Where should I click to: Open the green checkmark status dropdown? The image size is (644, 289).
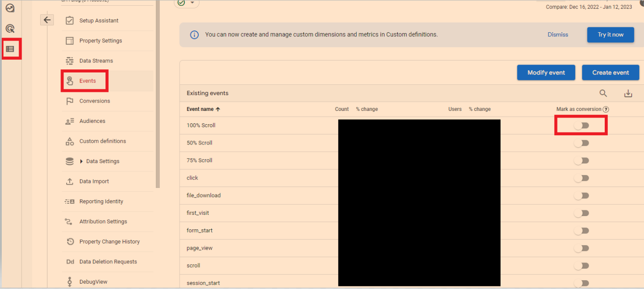click(187, 3)
